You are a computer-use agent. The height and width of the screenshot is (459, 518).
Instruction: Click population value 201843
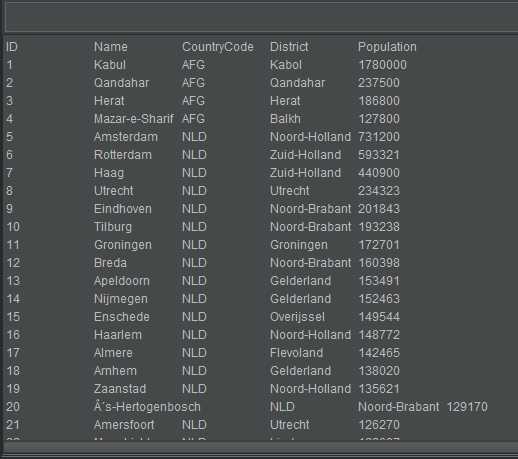coord(379,209)
